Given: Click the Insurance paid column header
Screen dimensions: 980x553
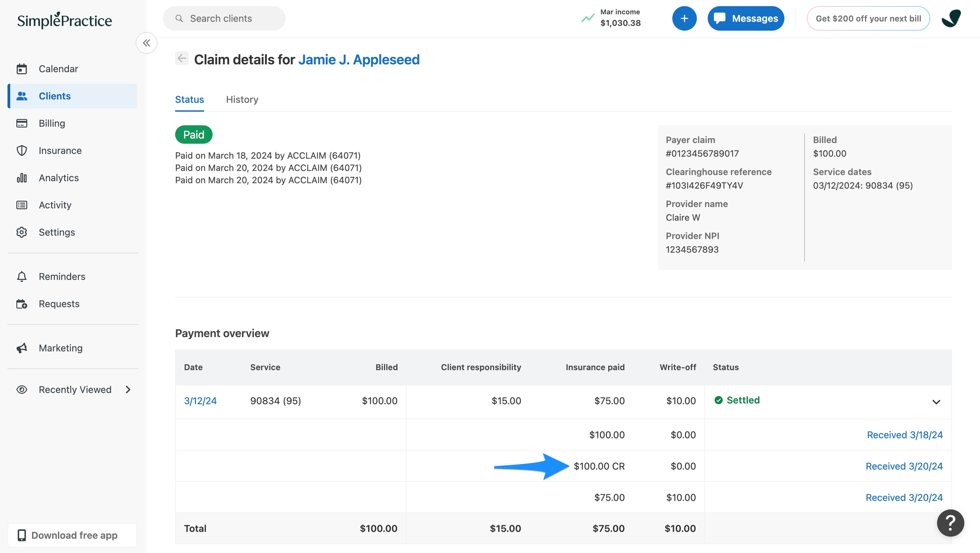Looking at the screenshot, I should pos(595,367).
